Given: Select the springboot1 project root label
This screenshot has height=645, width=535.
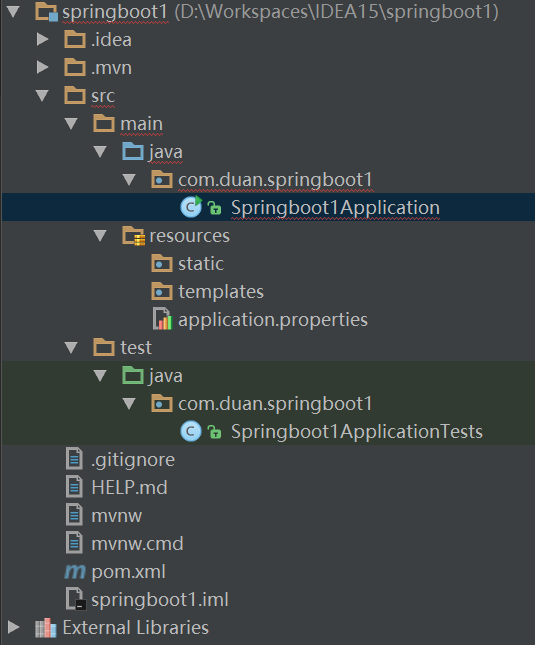Looking at the screenshot, I should 115,12.
